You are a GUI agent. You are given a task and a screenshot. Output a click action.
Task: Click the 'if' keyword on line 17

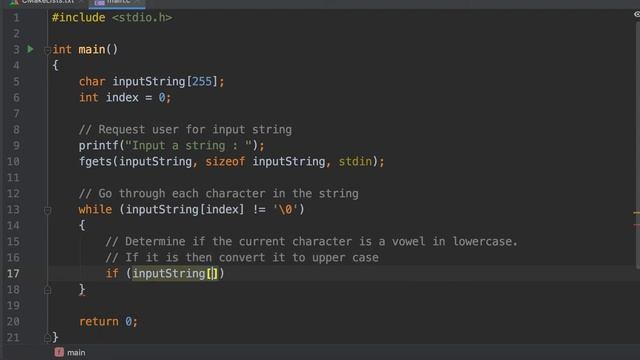pos(112,273)
